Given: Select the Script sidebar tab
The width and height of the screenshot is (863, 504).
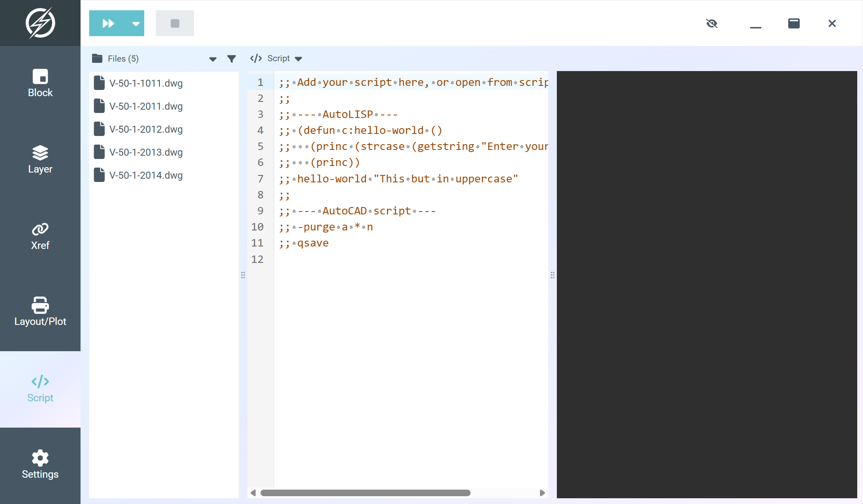Looking at the screenshot, I should (40, 389).
